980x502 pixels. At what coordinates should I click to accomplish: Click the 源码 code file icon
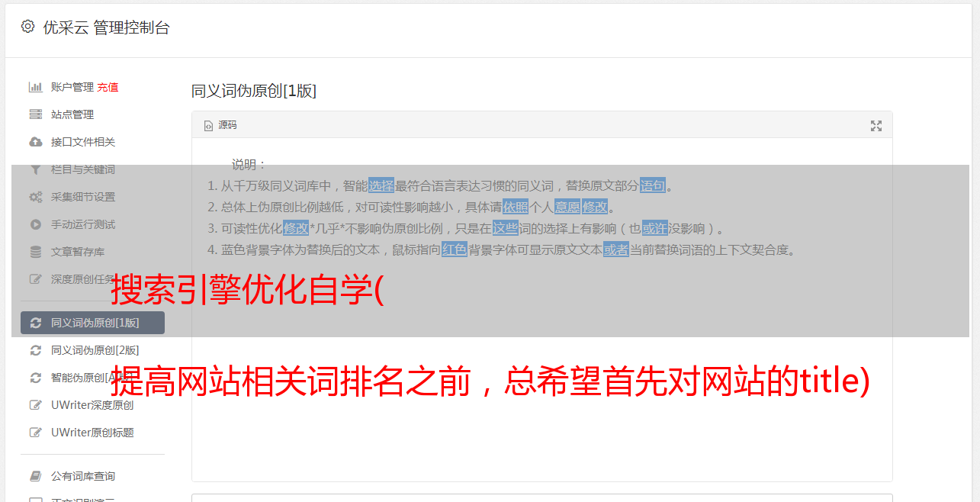(208, 126)
